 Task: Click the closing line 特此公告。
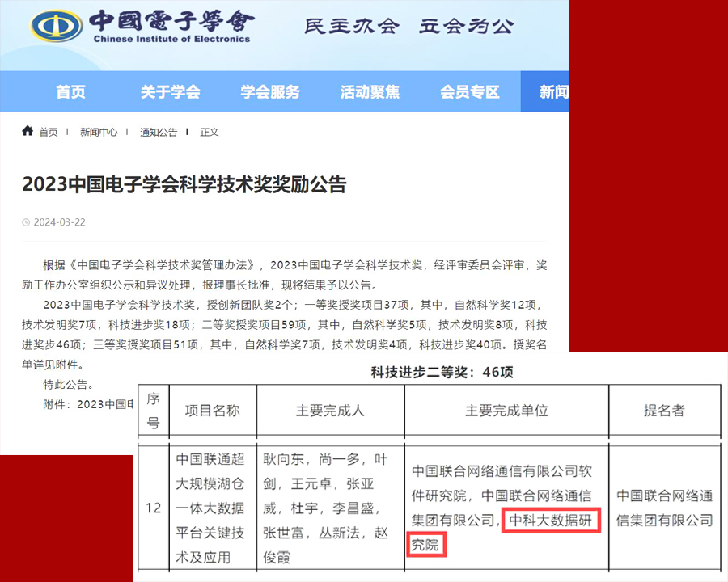[x=69, y=384]
